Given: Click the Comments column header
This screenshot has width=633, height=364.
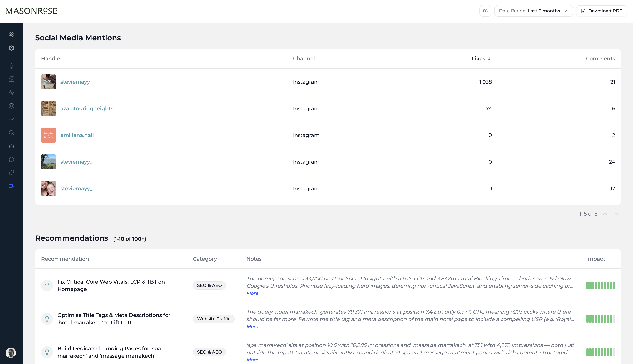Looking at the screenshot, I should point(600,59).
